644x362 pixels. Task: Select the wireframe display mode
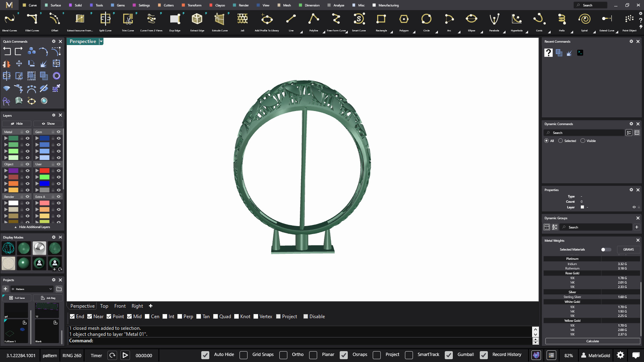click(8, 248)
